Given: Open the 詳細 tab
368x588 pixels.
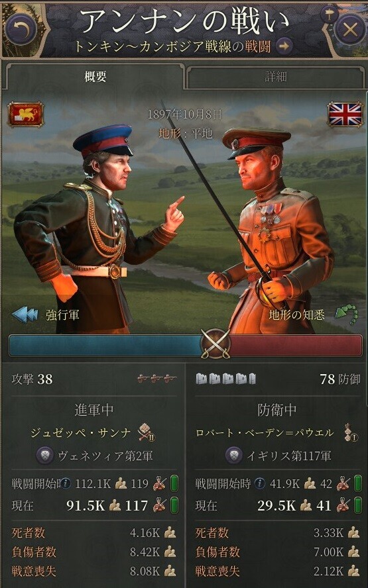Looking at the screenshot, I should [x=276, y=77].
